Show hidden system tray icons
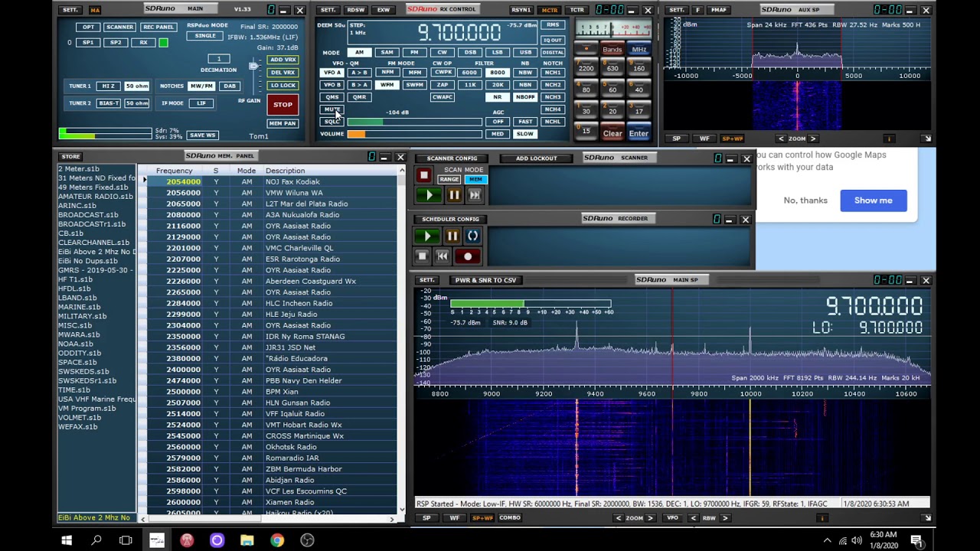 827,540
